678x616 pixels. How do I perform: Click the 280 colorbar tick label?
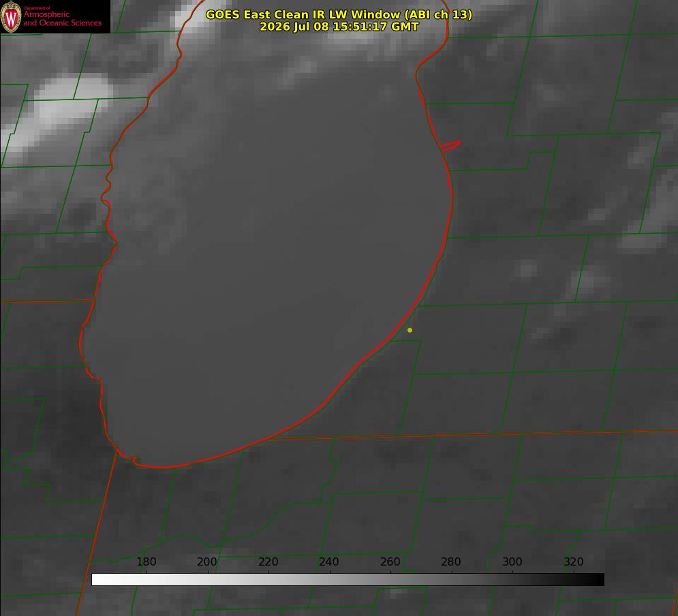click(x=451, y=561)
